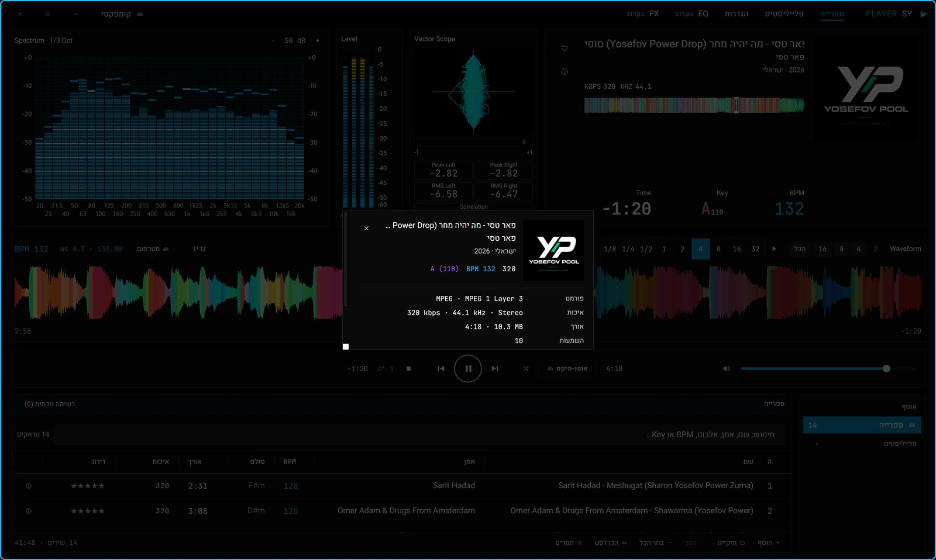The width and height of the screenshot is (936, 560).
Task: Open track info icon beside the title
Action: pos(565,72)
